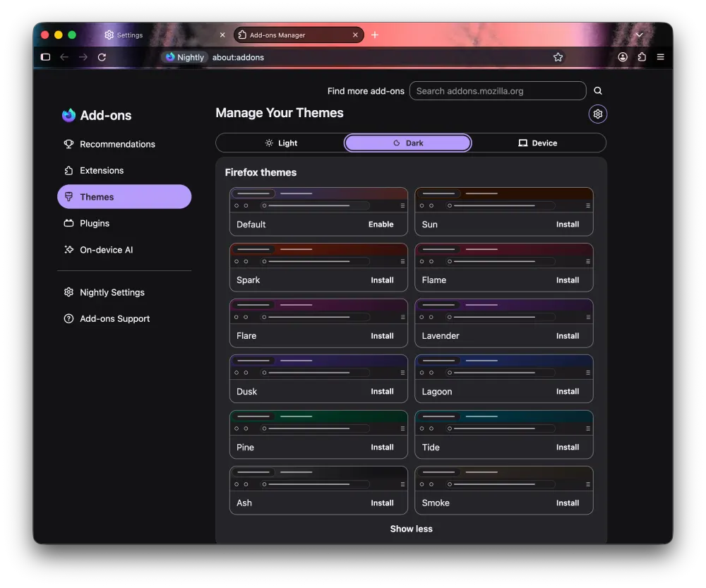706x588 pixels.
Task: Install the Lavender theme
Action: 568,336
